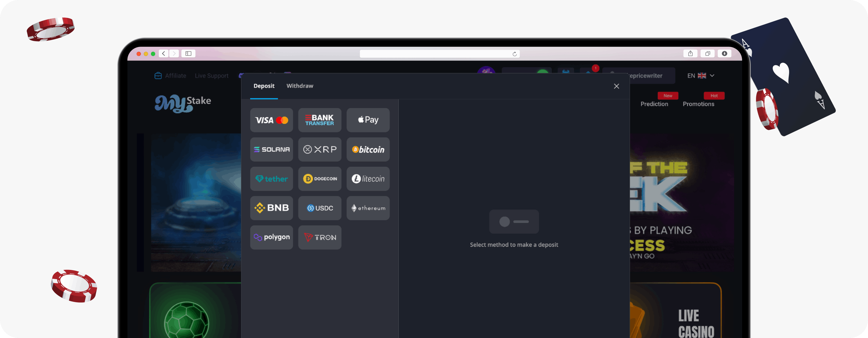Screen dimensions: 868x338
Task: Reload the page in browser
Action: click(514, 54)
